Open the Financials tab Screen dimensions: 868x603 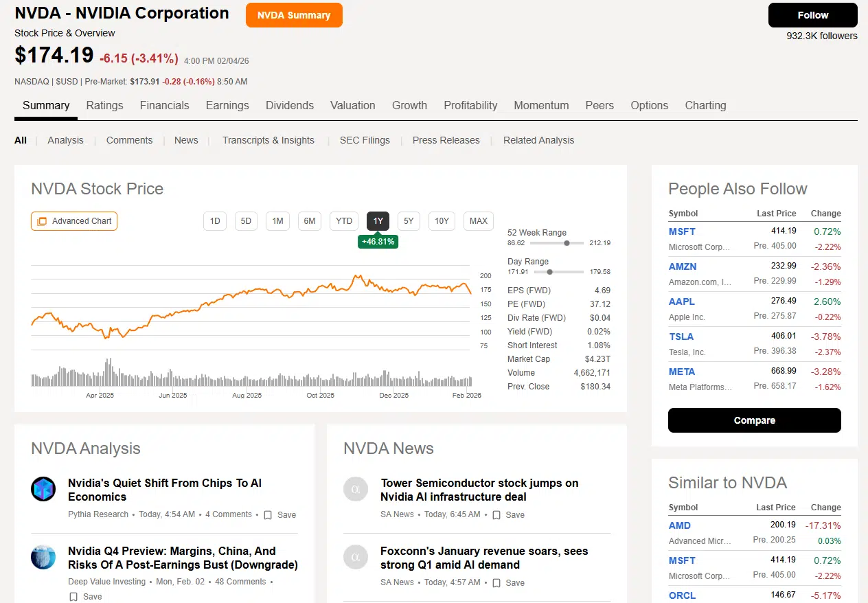pos(164,106)
